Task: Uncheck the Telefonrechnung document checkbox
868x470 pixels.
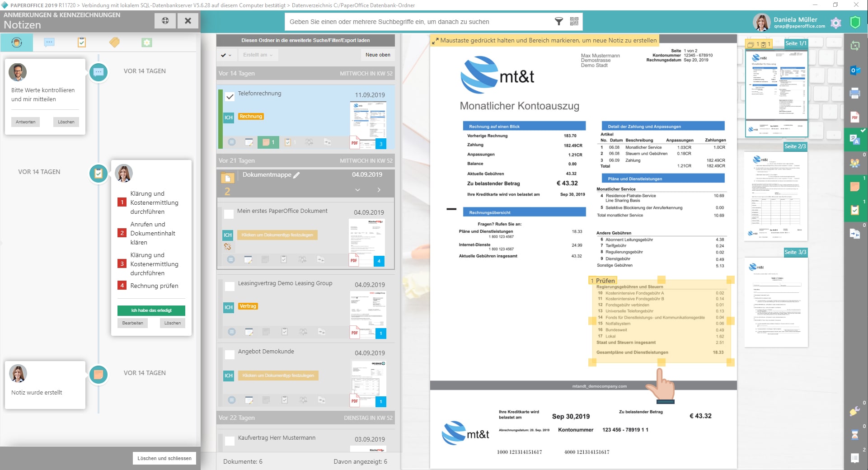Action: pyautogui.click(x=230, y=97)
